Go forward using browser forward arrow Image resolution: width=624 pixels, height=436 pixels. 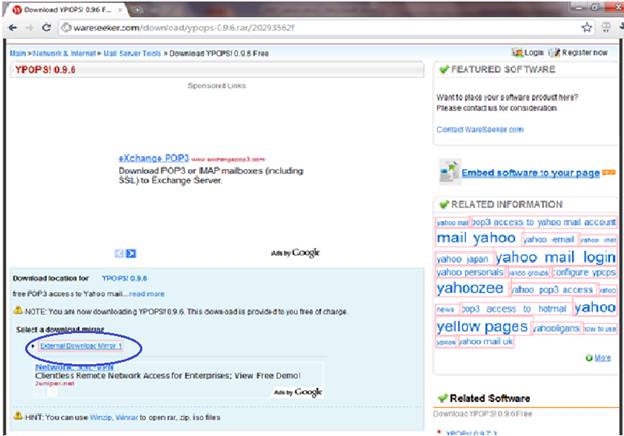pyautogui.click(x=29, y=27)
